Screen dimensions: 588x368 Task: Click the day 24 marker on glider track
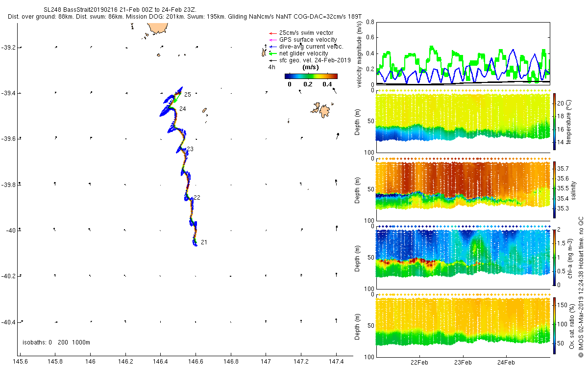(x=182, y=109)
